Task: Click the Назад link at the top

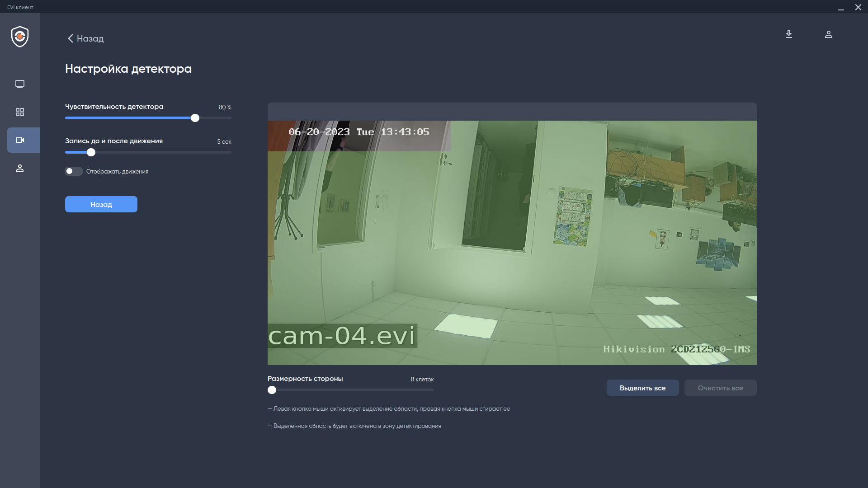Action: pyautogui.click(x=90, y=38)
